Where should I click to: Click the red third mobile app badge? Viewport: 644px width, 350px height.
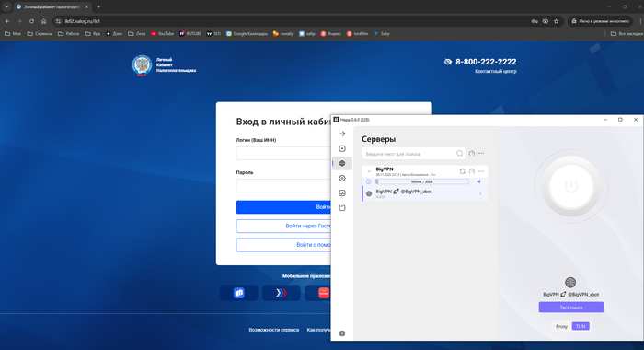318,293
